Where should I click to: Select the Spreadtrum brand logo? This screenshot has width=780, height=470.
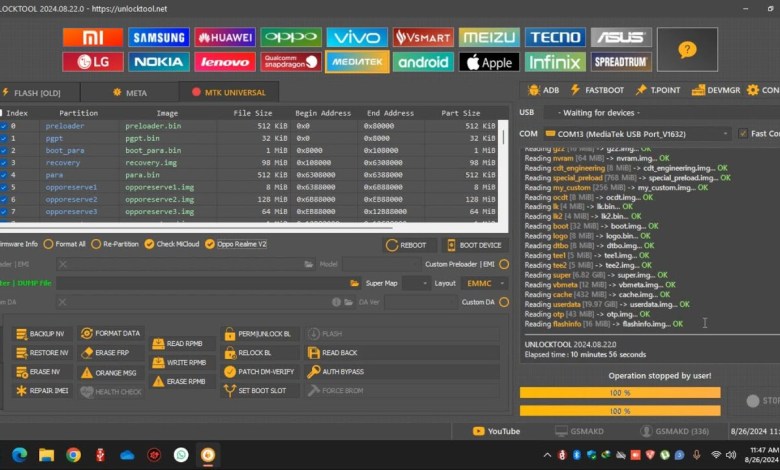(621, 62)
